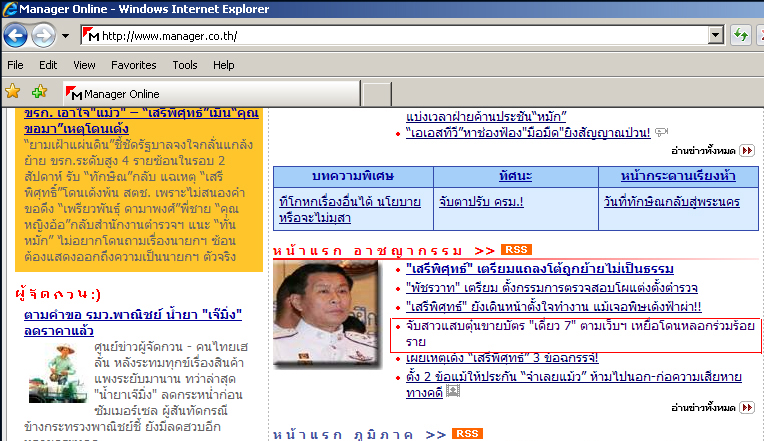Click the หน้าแรก ภูมิภาค section heading
764x441 pixels.
tap(343, 435)
